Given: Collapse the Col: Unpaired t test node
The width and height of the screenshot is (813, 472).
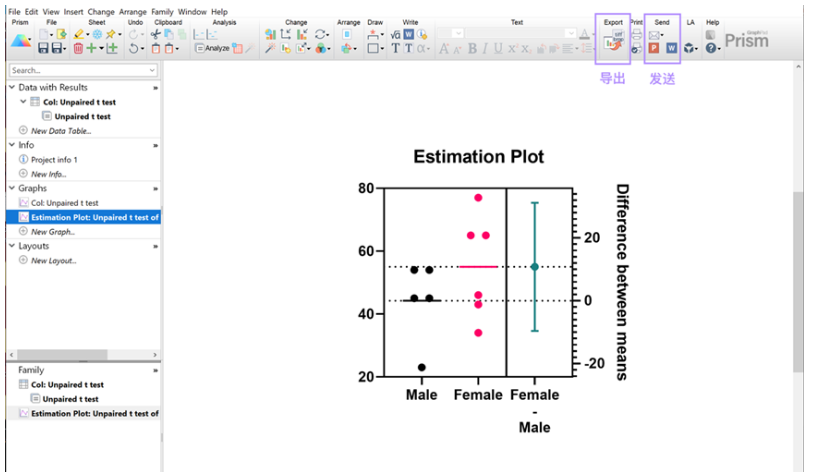Looking at the screenshot, I should [23, 102].
